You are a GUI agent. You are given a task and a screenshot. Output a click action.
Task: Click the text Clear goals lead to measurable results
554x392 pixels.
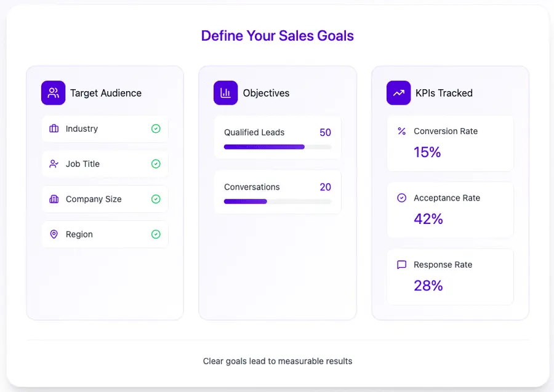click(277, 361)
